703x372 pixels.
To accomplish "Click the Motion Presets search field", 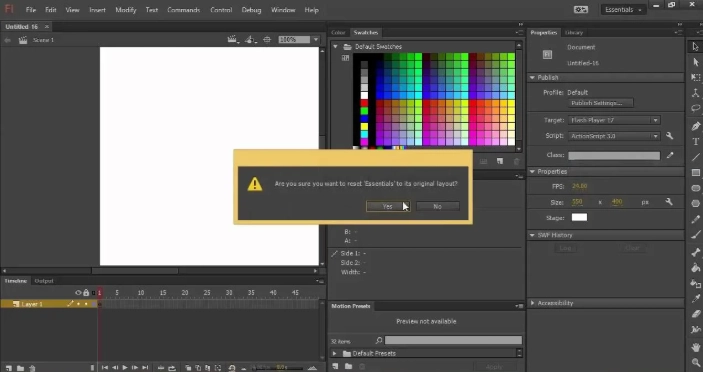I will [453, 340].
